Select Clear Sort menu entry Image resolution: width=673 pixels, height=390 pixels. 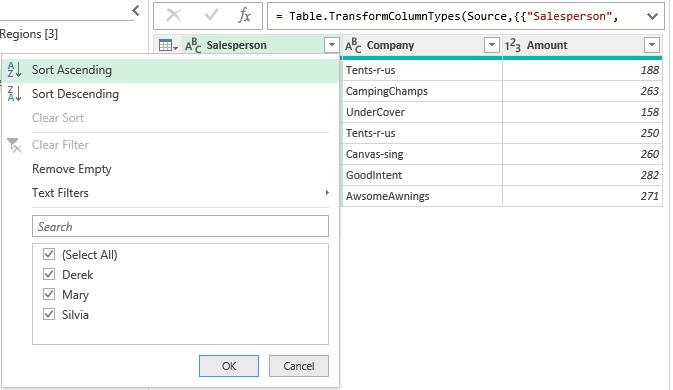pyautogui.click(x=170, y=118)
